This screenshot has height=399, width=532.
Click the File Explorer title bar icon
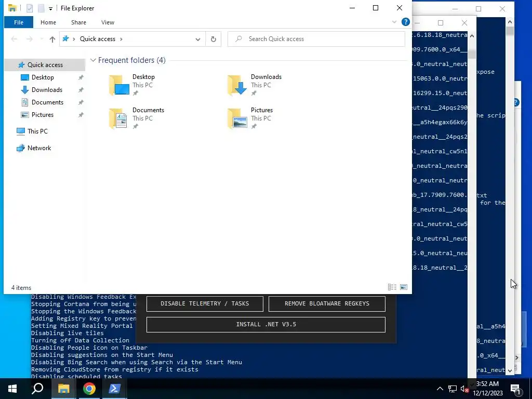(12, 8)
